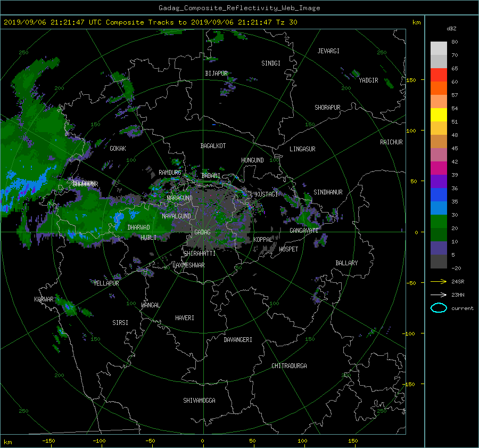Click the BALLARY city label
Screen dimensions: 479x448
coord(346,263)
